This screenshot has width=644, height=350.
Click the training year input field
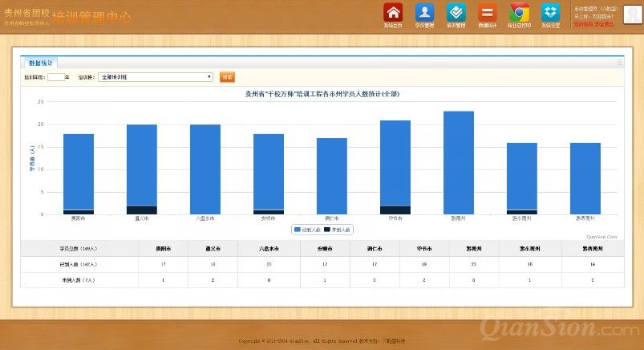coord(54,77)
